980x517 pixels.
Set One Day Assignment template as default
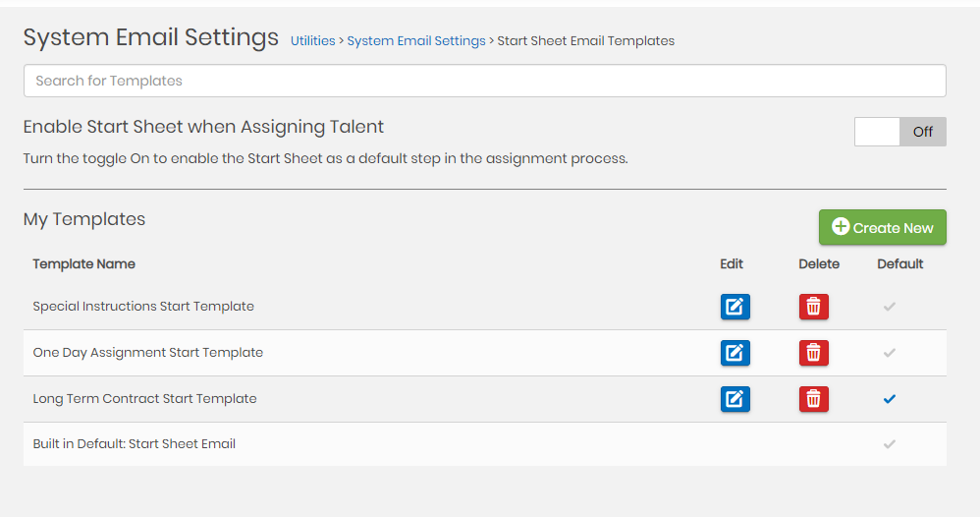[x=890, y=353]
